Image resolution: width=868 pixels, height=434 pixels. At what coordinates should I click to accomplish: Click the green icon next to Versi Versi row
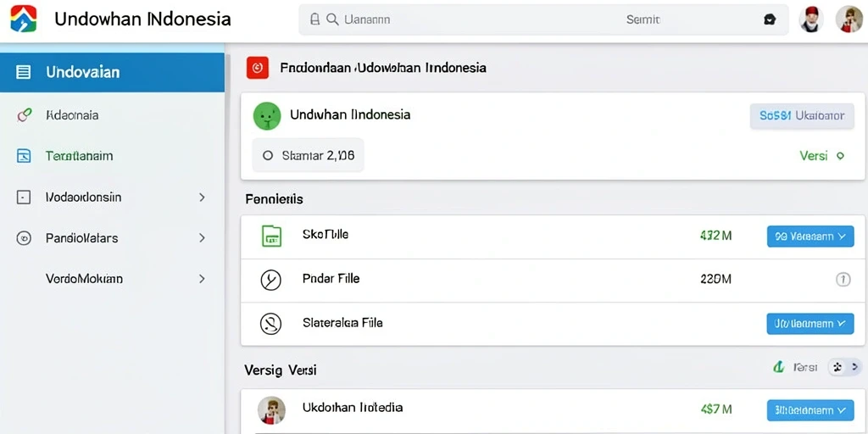[x=779, y=366]
